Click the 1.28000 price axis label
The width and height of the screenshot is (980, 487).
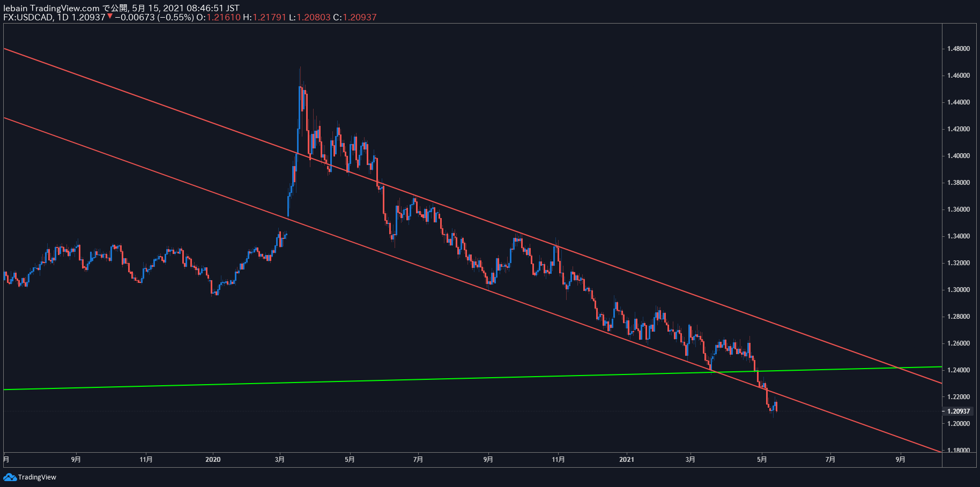click(x=958, y=317)
